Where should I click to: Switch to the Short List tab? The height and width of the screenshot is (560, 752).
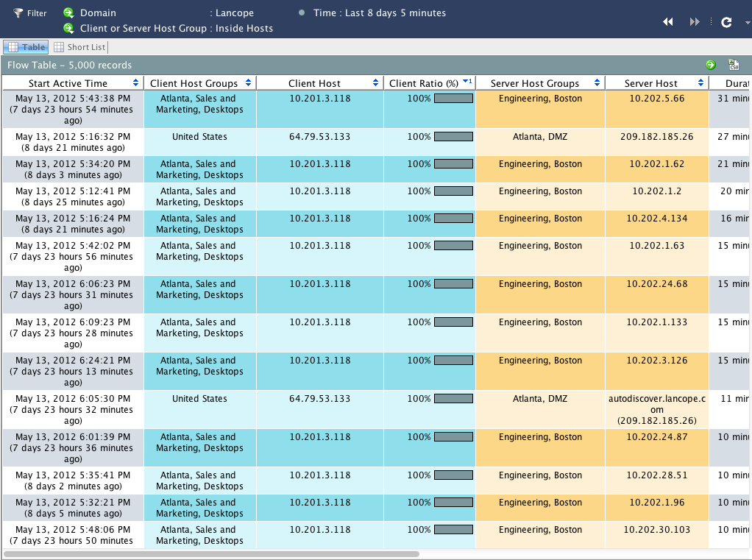tap(80, 47)
